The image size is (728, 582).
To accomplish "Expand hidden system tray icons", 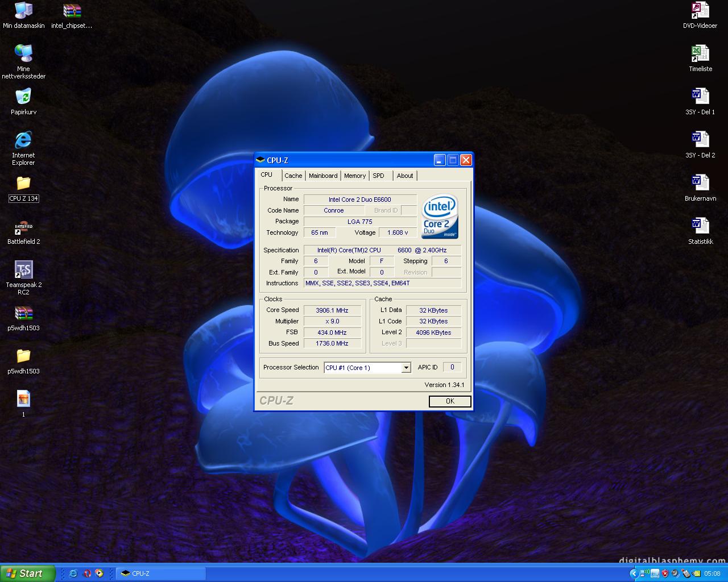I will click(634, 573).
